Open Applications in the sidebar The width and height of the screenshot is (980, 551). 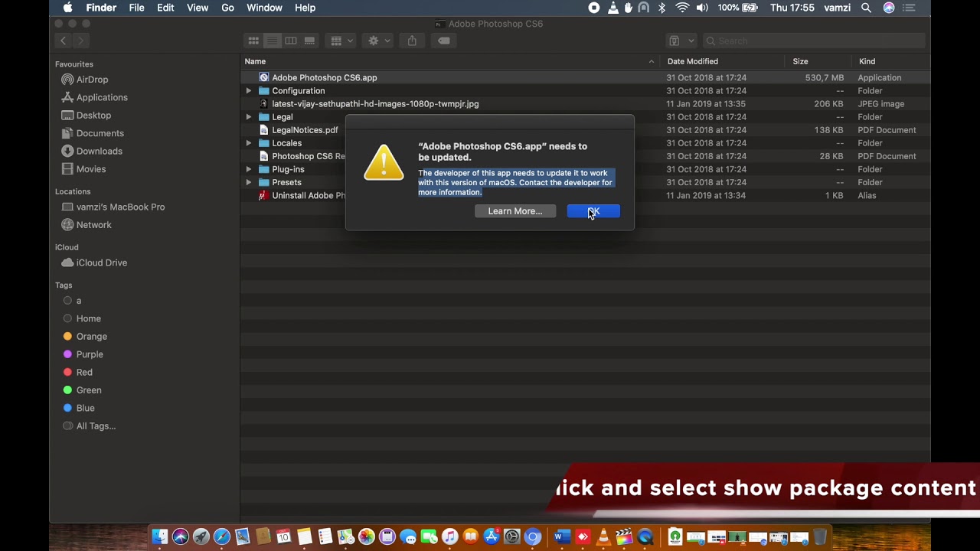102,97
